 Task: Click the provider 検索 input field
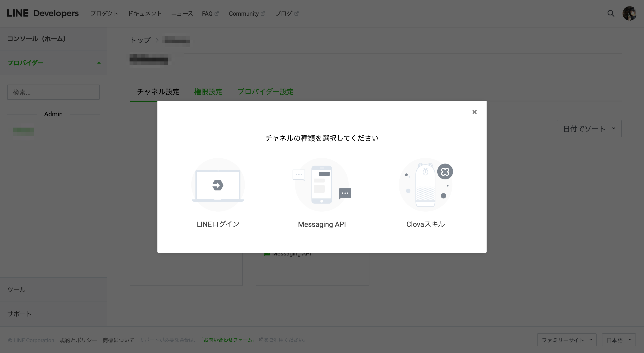coord(53,92)
